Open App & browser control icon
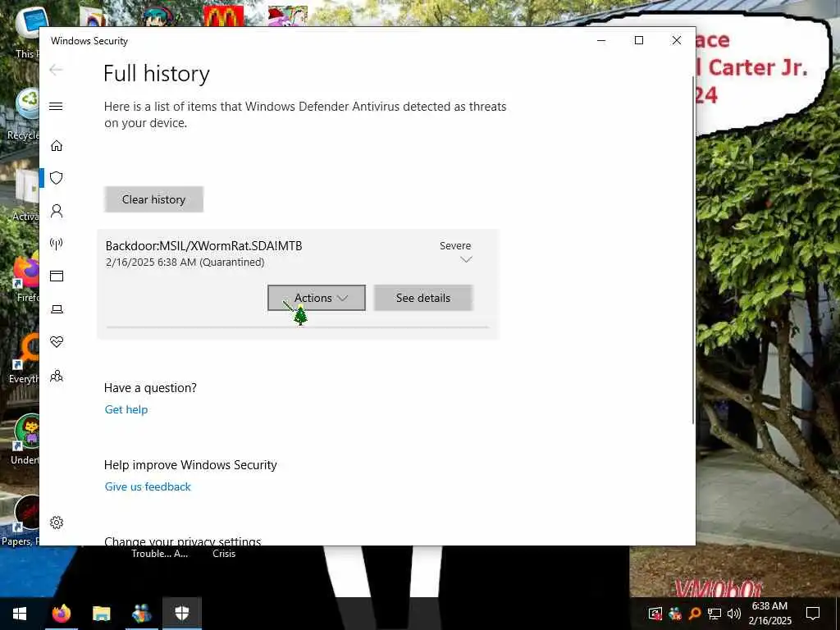840x630 pixels. pyautogui.click(x=57, y=276)
